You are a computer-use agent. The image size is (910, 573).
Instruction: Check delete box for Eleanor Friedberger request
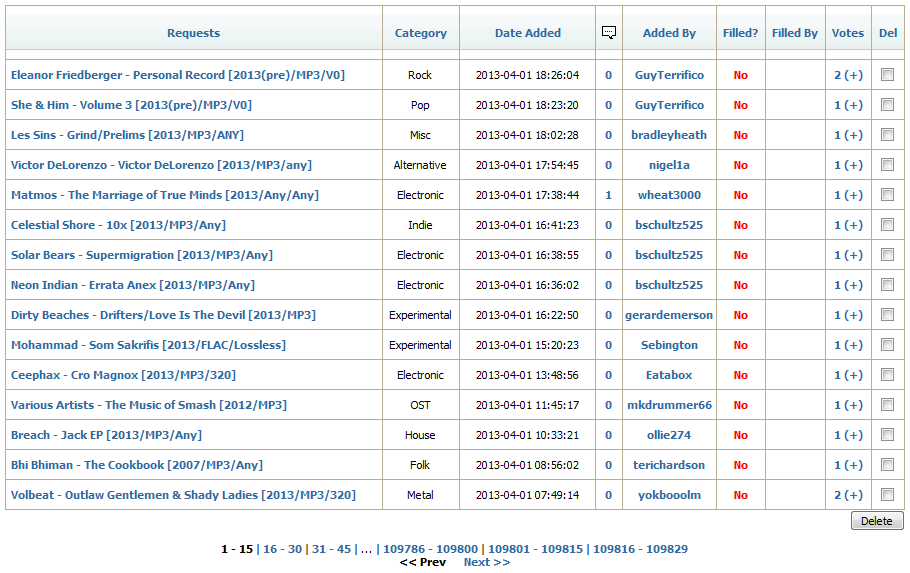tap(887, 74)
